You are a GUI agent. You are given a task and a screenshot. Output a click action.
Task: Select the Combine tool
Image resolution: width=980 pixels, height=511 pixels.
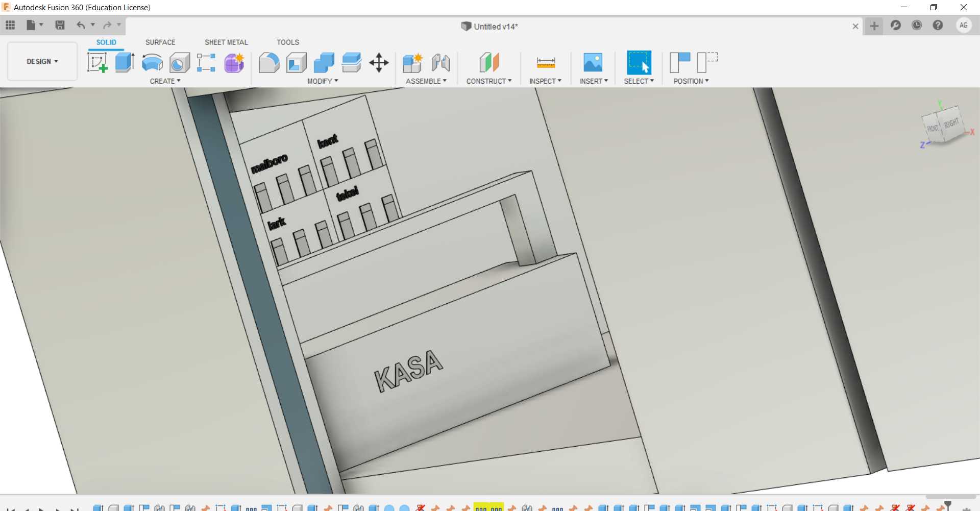point(324,63)
